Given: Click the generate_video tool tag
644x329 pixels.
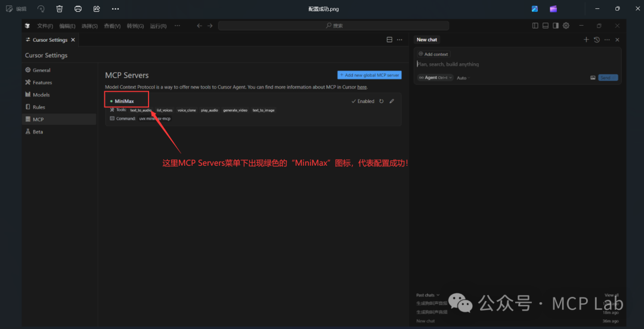Looking at the screenshot, I should pyautogui.click(x=236, y=110).
